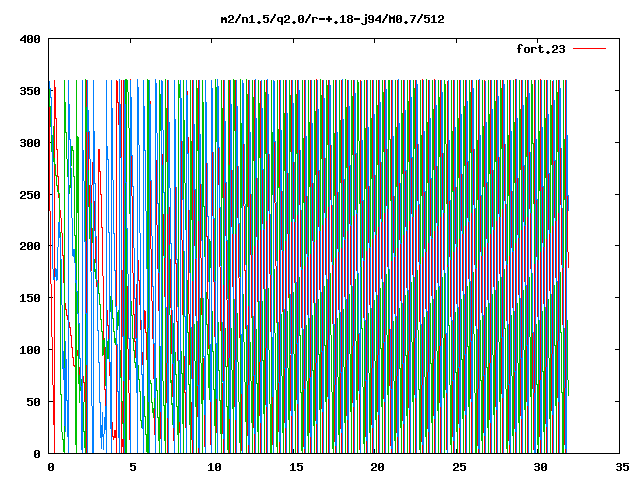
Task: Click y-axis label 150
Action: pyautogui.click(x=30, y=298)
